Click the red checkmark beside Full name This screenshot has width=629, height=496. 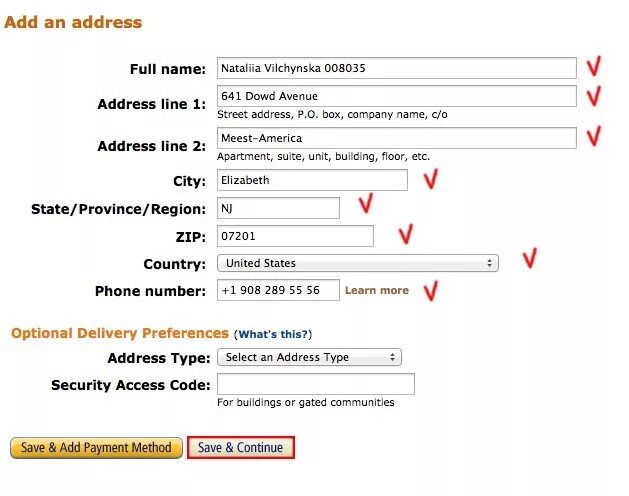(594, 66)
